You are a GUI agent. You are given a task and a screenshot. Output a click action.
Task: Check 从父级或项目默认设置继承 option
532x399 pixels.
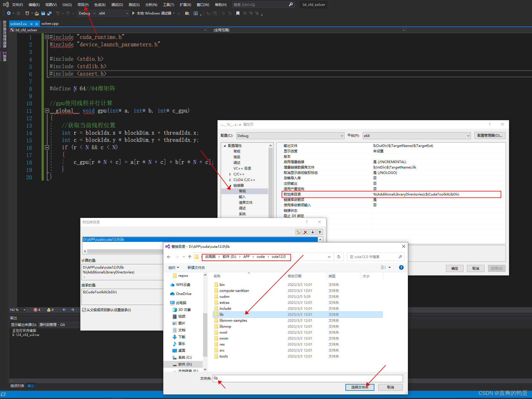tap(84, 310)
